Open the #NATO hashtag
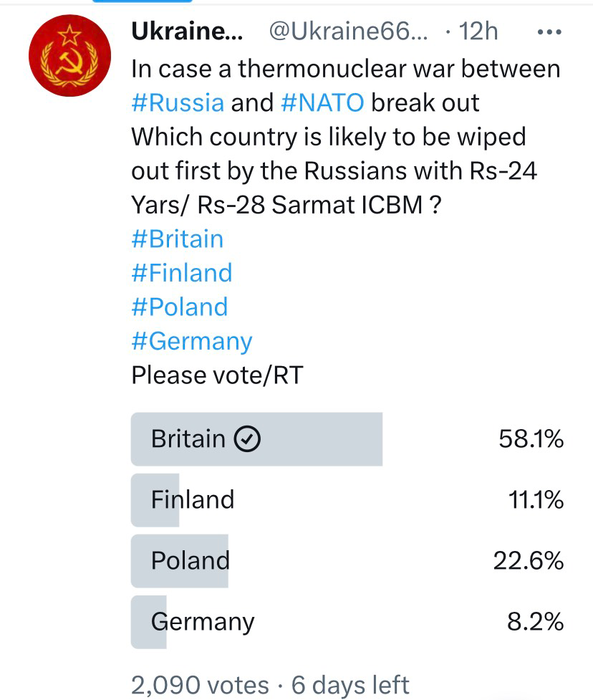This screenshot has height=700, width=593. point(324,102)
